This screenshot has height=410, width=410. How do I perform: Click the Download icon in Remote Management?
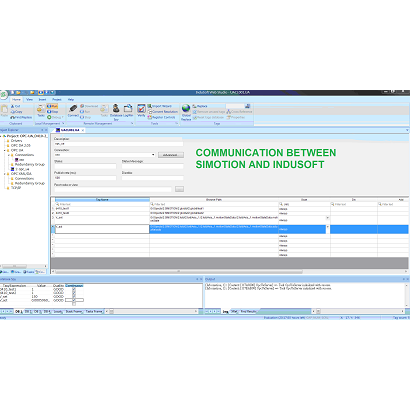coord(89,106)
